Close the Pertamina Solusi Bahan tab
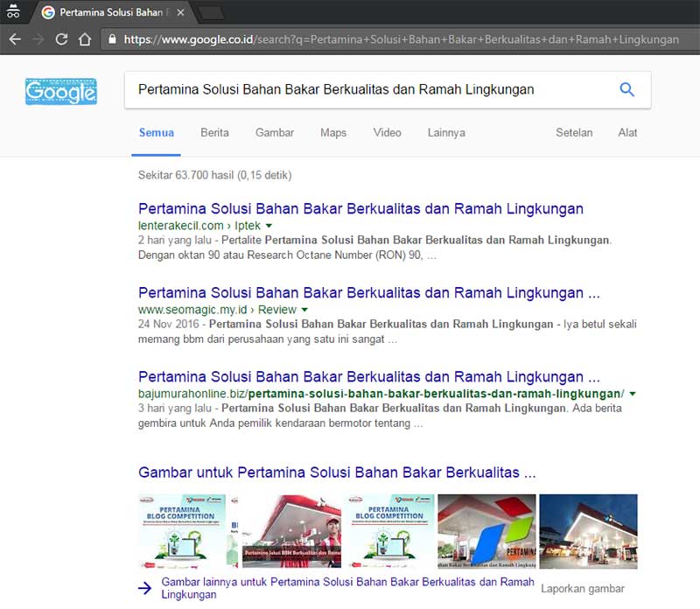The height and width of the screenshot is (609, 700). coord(180,12)
